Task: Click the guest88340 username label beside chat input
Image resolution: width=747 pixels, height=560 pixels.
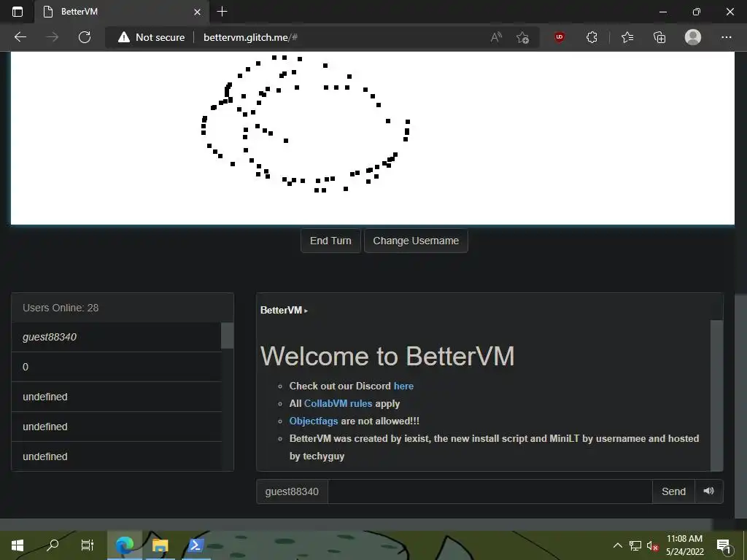Action: click(x=292, y=491)
